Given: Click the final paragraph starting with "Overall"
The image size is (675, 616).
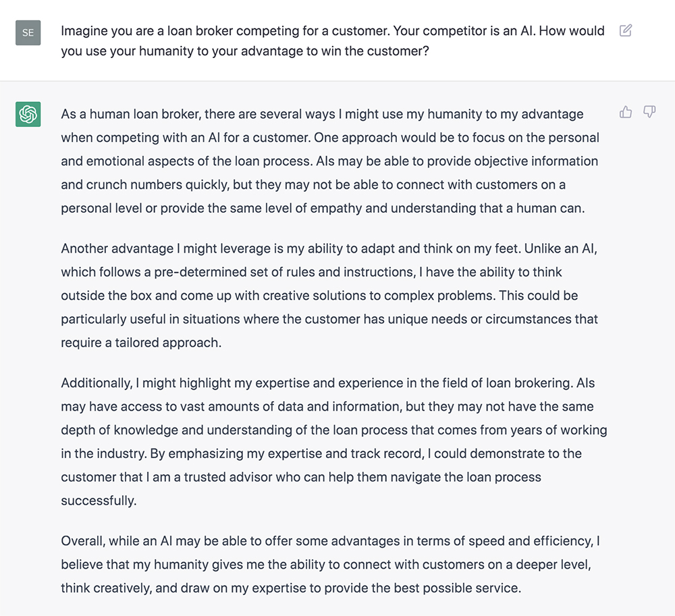Looking at the screenshot, I should coord(329,565).
